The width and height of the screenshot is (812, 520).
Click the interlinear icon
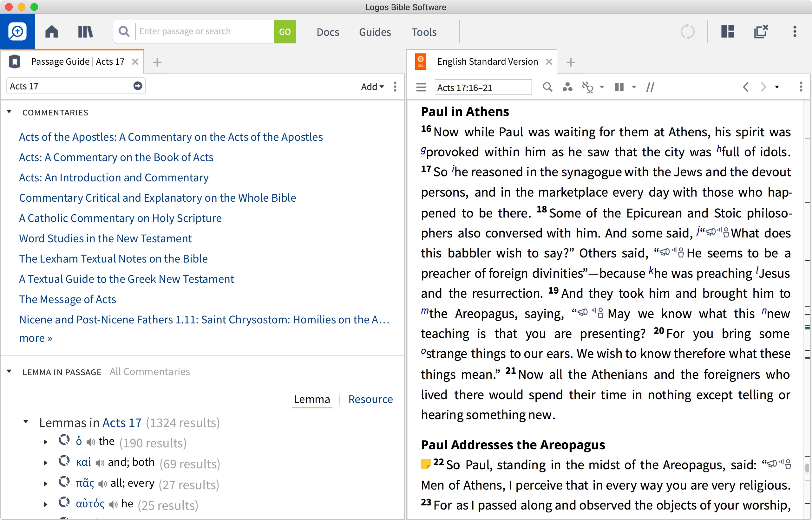588,87
